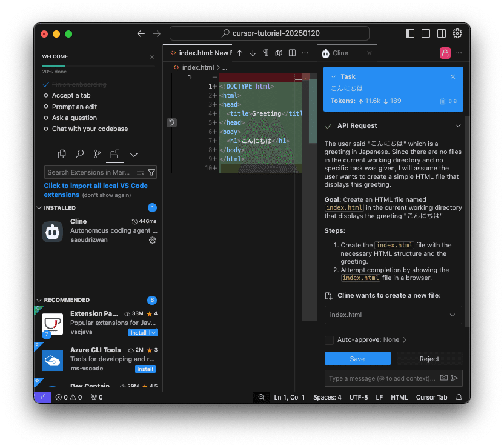Install the Extension Pack for Java
This screenshot has height=448, width=504.
[x=139, y=333]
